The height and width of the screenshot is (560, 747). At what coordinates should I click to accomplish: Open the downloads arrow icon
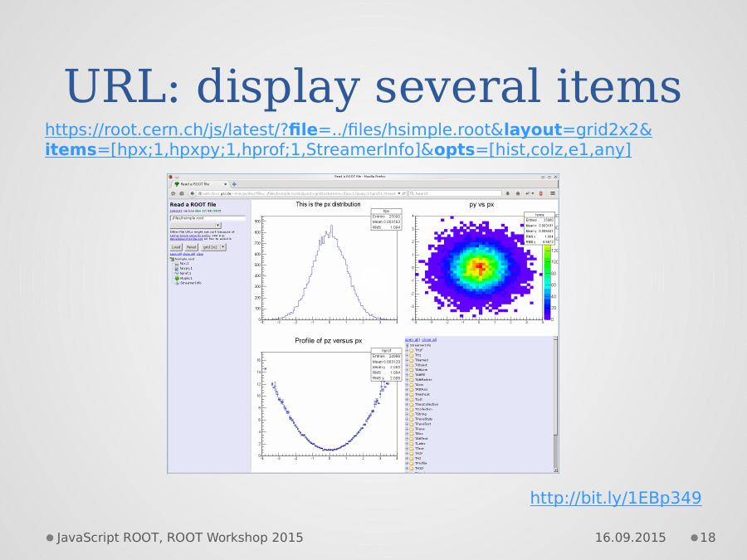(508, 193)
